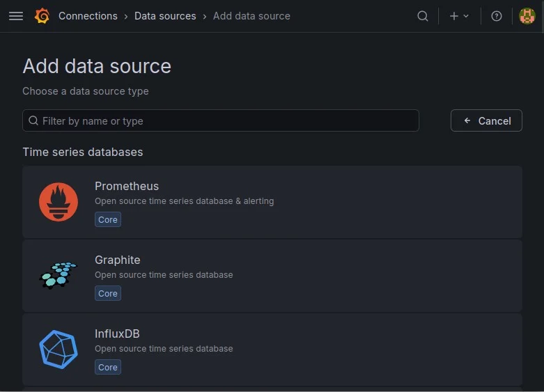Go to Data sources breadcrumb

[165, 16]
